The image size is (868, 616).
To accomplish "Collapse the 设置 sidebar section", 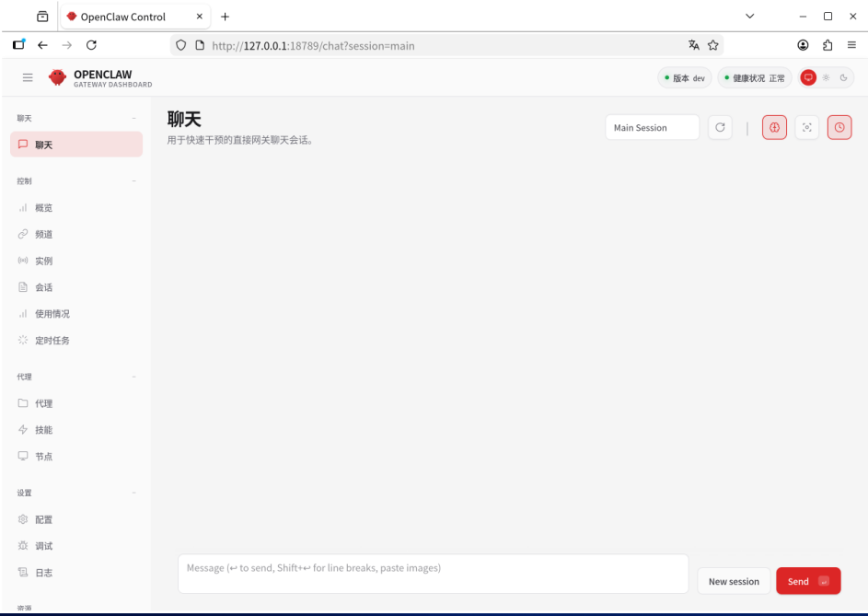I will click(134, 494).
